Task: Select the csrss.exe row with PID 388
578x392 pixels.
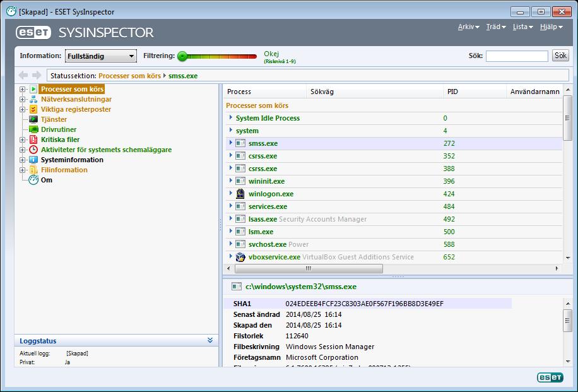Action: pos(394,169)
